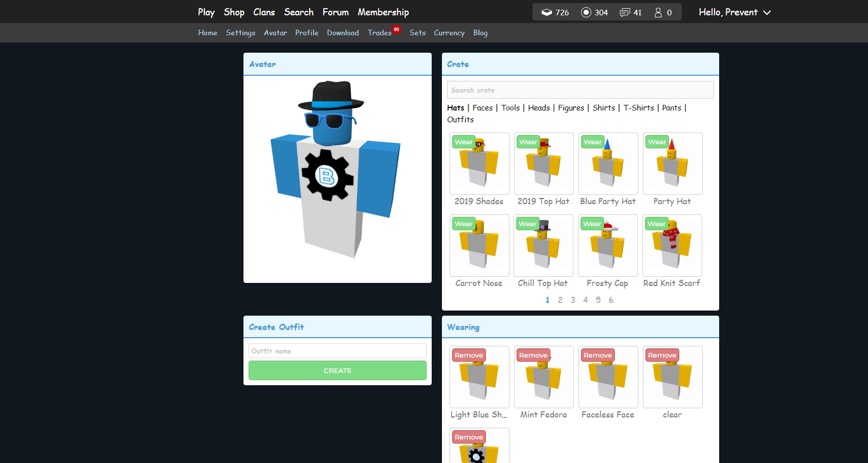Wear the Frosty Cap
The height and width of the screenshot is (463, 868).
point(592,224)
